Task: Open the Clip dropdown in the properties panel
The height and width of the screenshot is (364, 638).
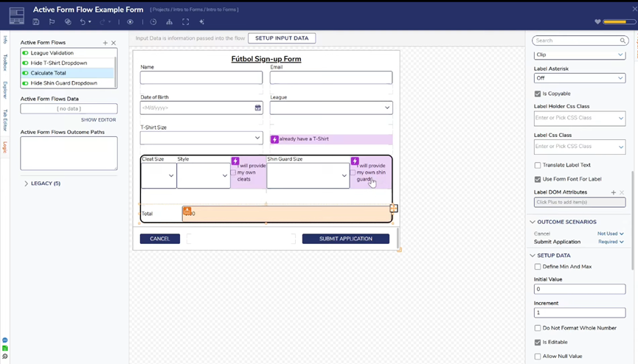Action: coord(580,55)
